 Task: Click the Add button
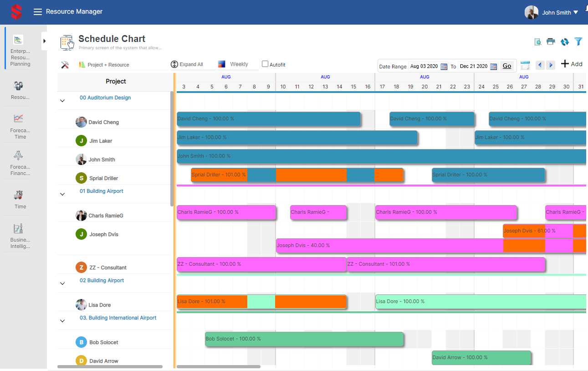tap(571, 64)
